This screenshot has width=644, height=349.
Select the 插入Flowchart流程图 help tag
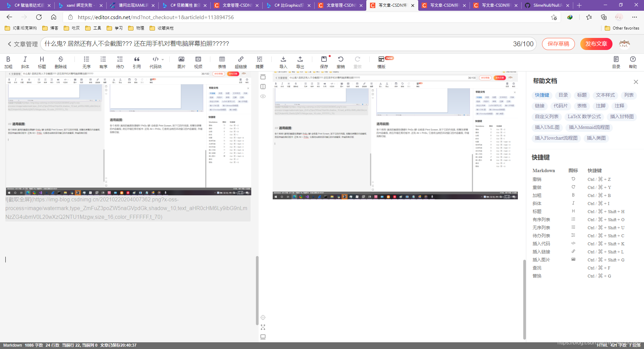click(x=556, y=138)
